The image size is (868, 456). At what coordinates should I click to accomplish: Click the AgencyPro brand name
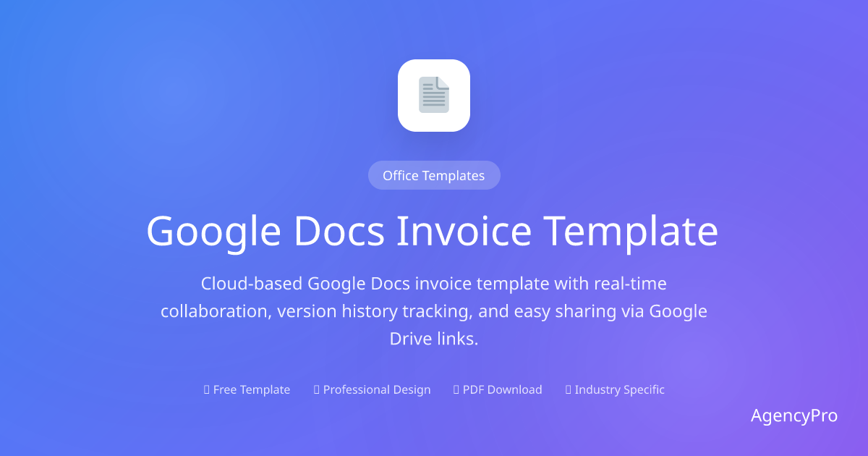click(794, 415)
